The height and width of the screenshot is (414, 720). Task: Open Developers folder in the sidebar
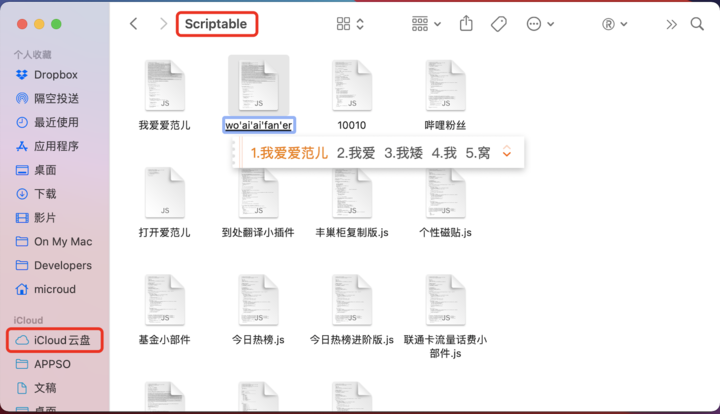(53, 265)
